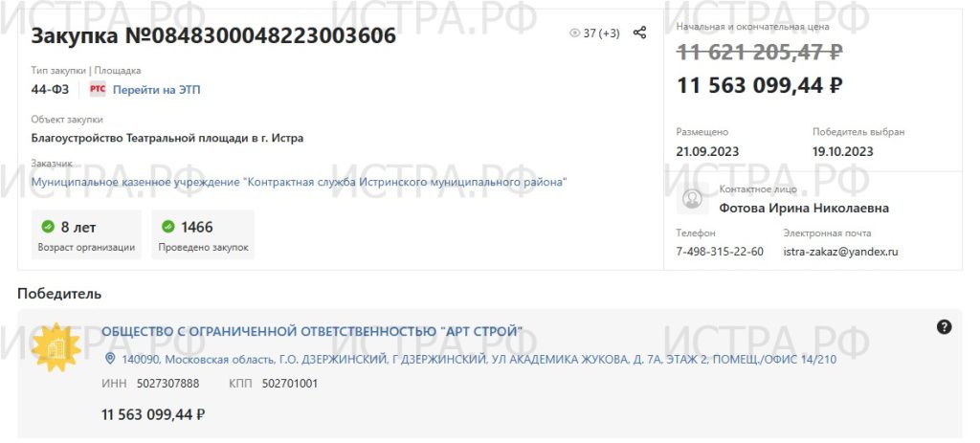This screenshot has height=443, width=980.
Task: Click the winner's Дзержинский address link
Action: tap(479, 360)
